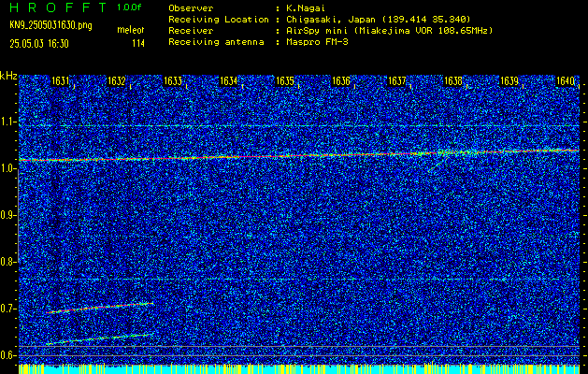Click the 0.8 frequency axis label
The width and height of the screenshot is (588, 374).
tap(7, 262)
